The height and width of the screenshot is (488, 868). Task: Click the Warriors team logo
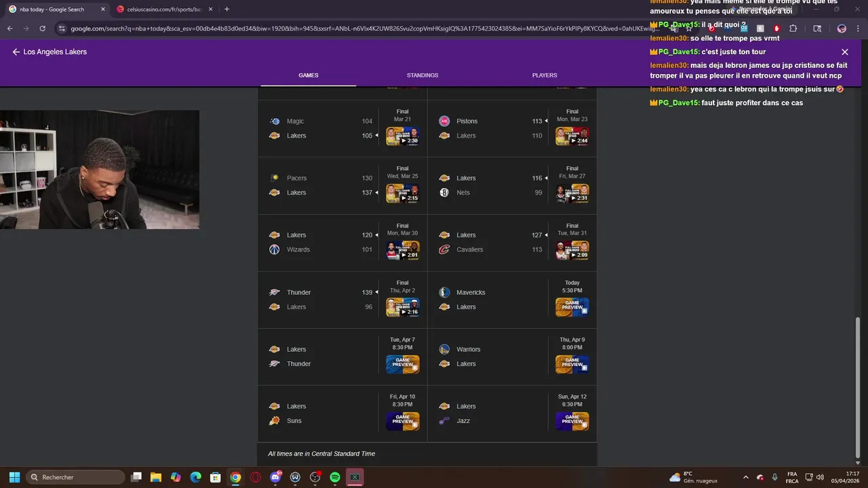pyautogui.click(x=444, y=349)
